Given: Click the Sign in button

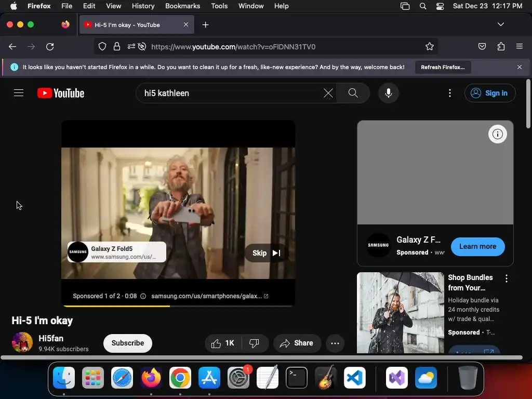Looking at the screenshot, I should 490,93.
